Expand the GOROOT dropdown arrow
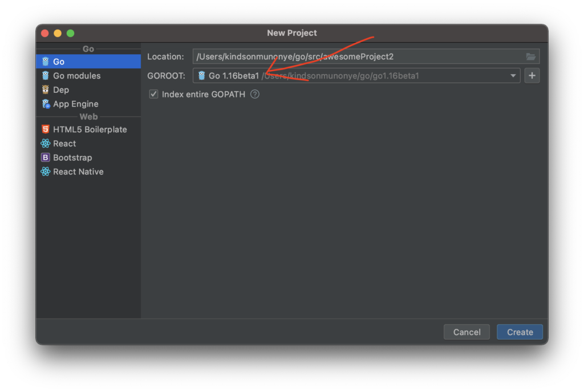The image size is (584, 392). pyautogui.click(x=513, y=76)
